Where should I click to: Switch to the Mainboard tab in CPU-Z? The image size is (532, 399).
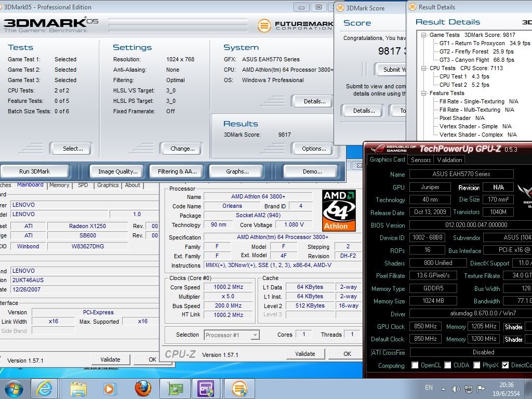pyautogui.click(x=30, y=185)
